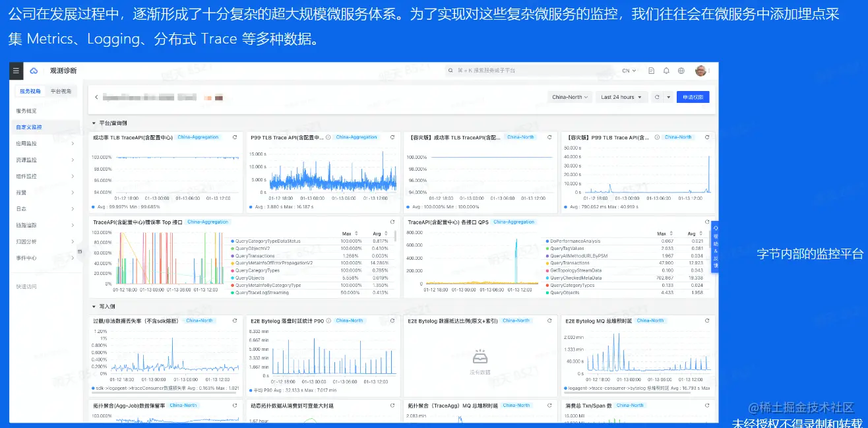This screenshot has width=868, height=428.
Task: Click the error-rate table vertical scrollbar
Action: pos(396,236)
